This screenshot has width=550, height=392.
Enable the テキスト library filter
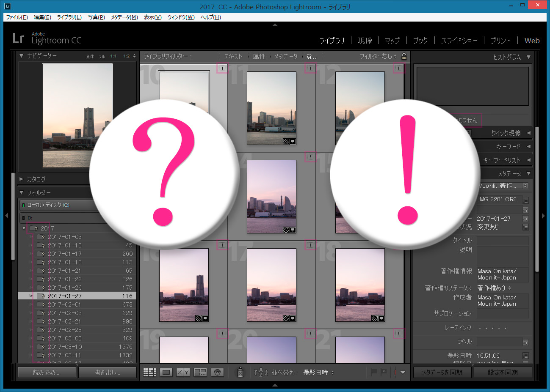(x=233, y=56)
